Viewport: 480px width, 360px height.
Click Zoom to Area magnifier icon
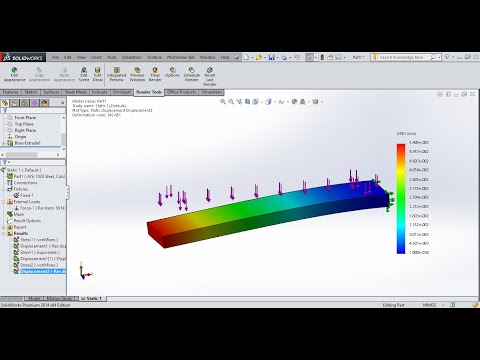(x=231, y=102)
